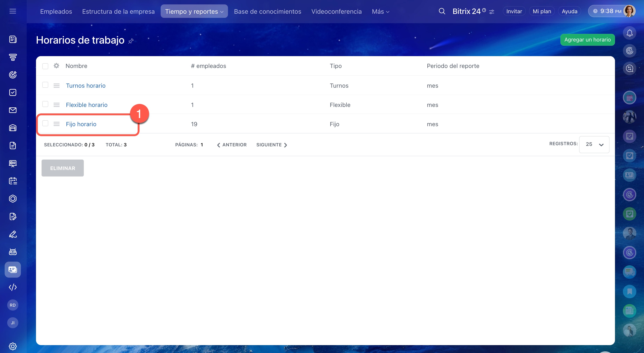Screen dimensions: 644x353
Task: Expand the Tiempo y reportes dropdown
Action: point(194,12)
